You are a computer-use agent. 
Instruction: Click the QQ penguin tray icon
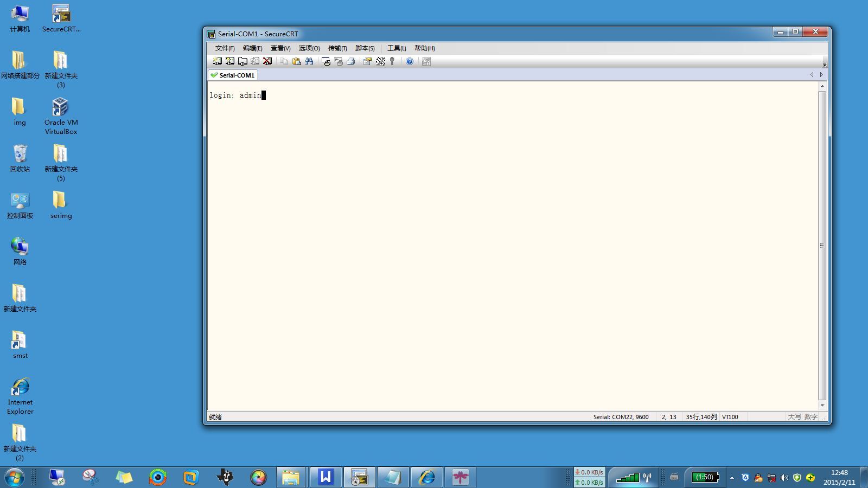[758, 478]
